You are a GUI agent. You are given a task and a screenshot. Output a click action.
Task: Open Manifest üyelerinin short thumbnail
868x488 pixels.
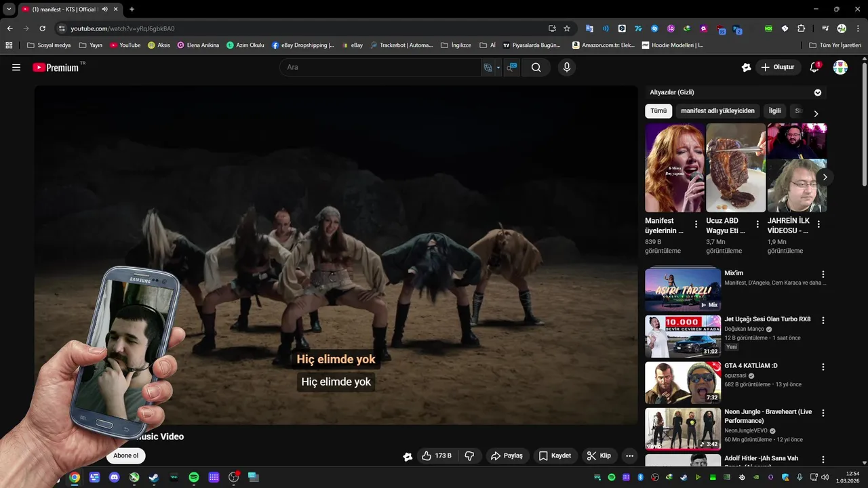[x=675, y=167]
